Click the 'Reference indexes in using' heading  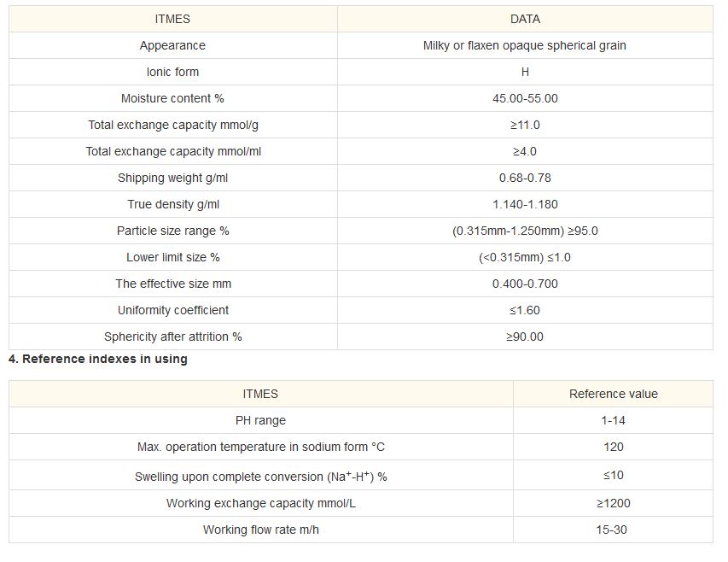[x=98, y=359]
